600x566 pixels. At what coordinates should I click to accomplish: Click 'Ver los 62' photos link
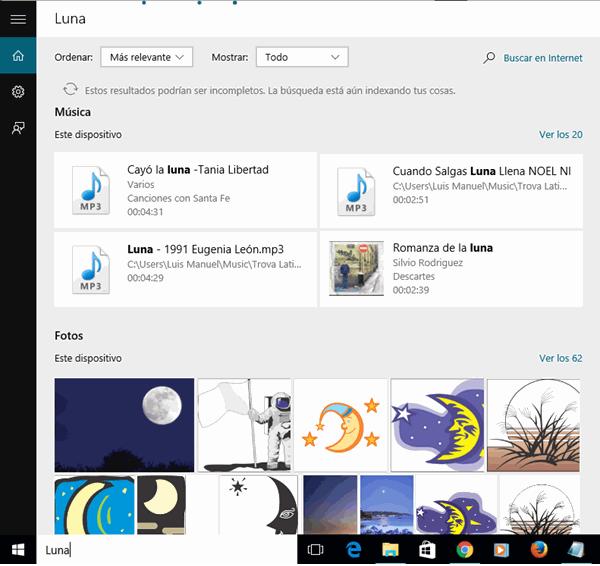(560, 358)
